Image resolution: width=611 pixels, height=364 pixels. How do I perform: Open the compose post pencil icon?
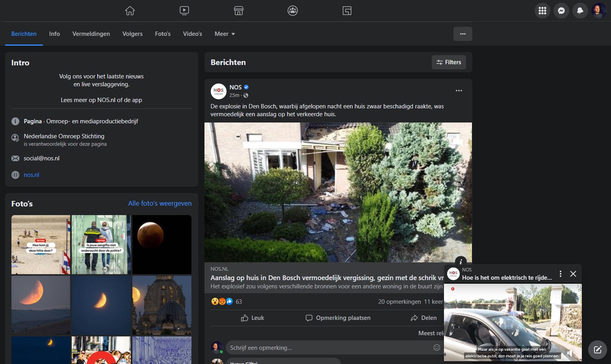(x=597, y=349)
